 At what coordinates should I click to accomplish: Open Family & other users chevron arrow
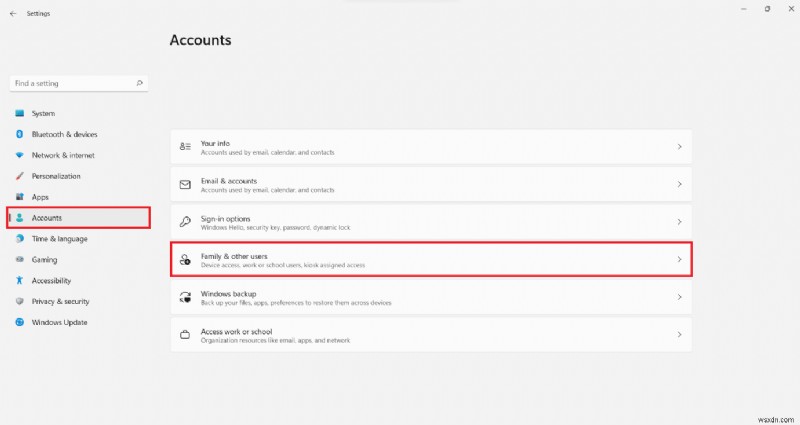coord(680,259)
